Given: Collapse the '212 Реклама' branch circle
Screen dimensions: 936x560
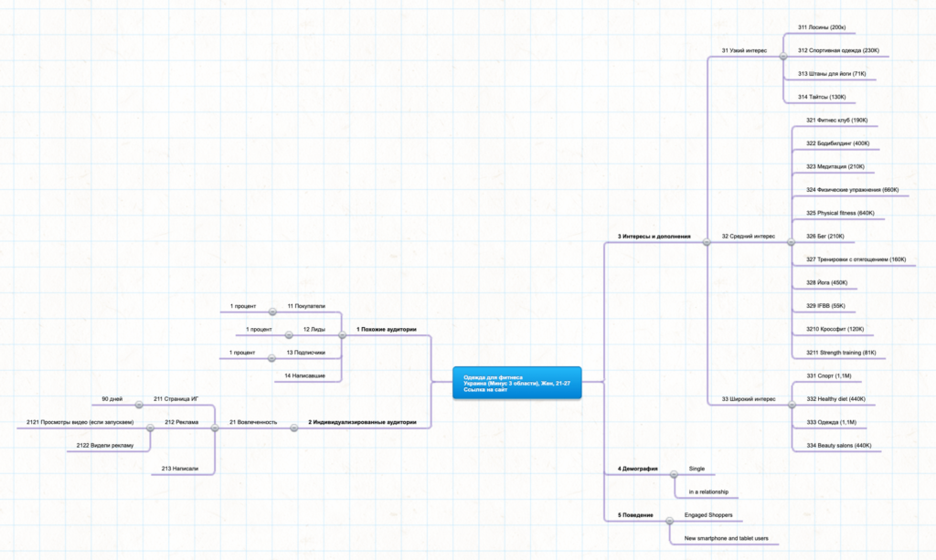Looking at the screenshot, I should point(151,428).
